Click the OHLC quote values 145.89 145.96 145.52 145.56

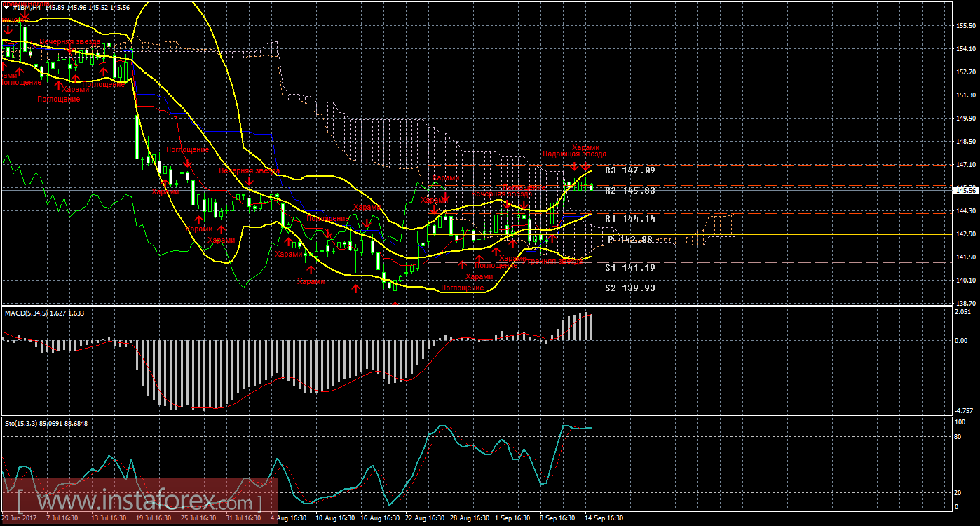(88, 8)
